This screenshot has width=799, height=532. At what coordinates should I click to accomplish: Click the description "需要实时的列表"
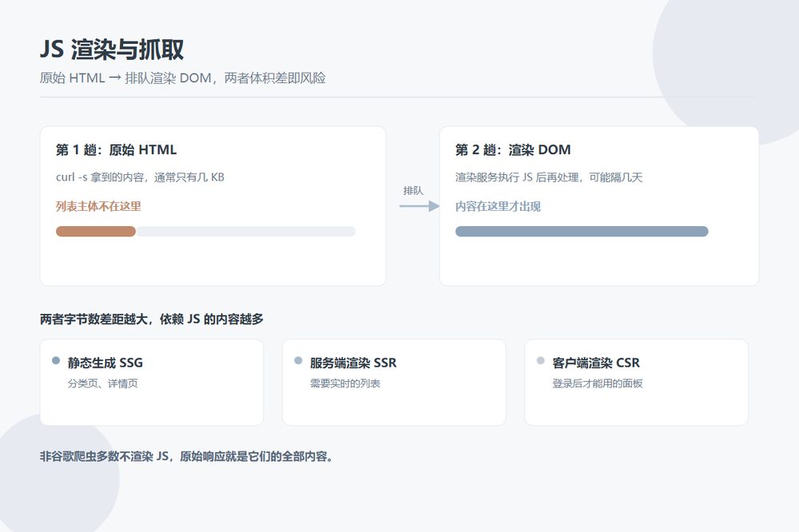345,383
